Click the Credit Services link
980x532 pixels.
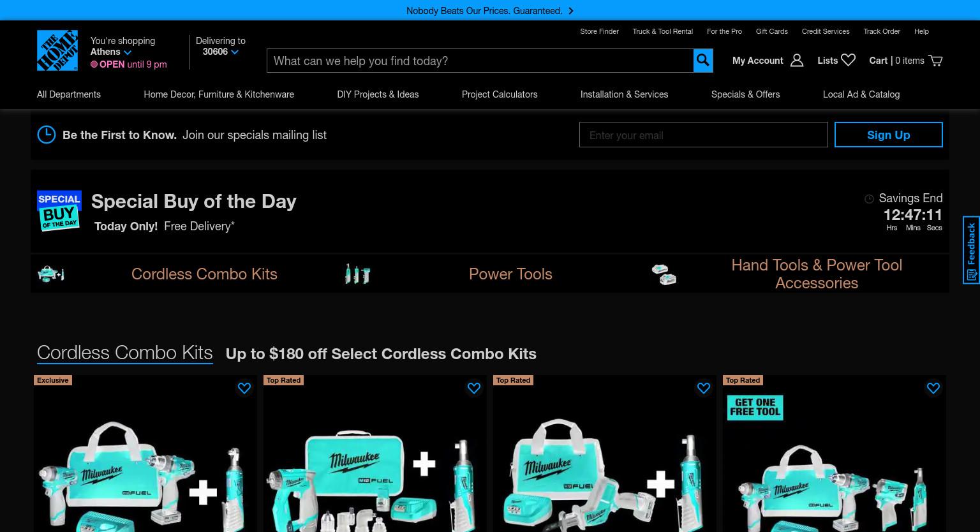coord(826,31)
